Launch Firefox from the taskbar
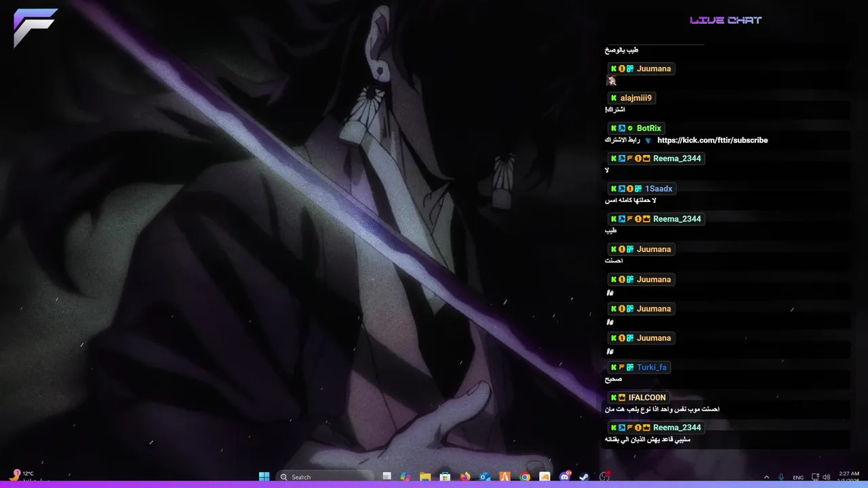868x488 pixels. coord(465,476)
